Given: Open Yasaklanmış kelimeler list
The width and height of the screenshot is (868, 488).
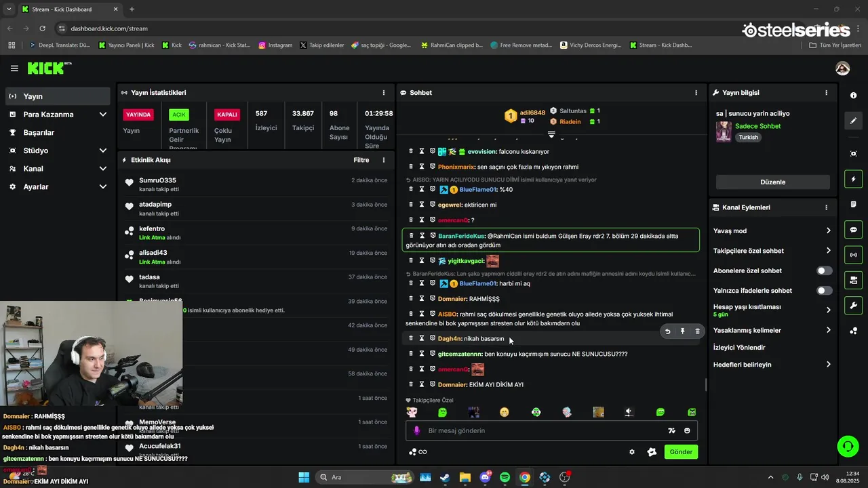Looking at the screenshot, I should 772,330.
